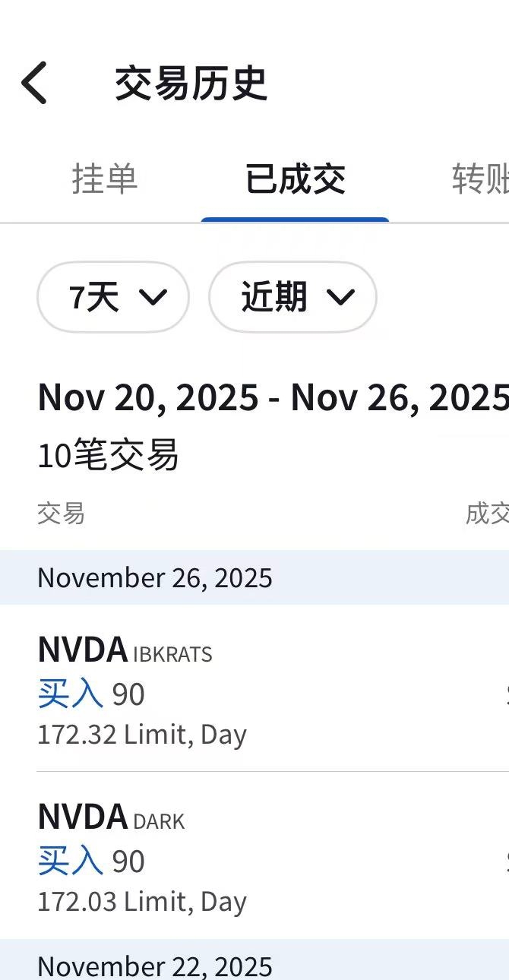Open the NVDA ticker of IBKRATS trade
This screenshot has height=980, width=509.
click(82, 650)
